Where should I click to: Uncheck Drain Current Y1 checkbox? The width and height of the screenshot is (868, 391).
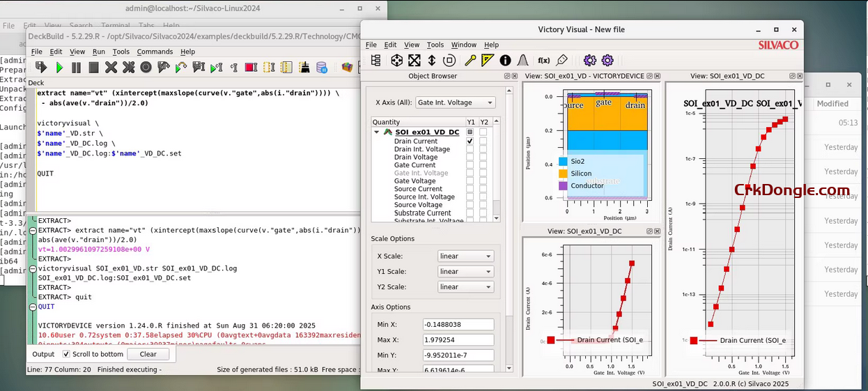470,141
